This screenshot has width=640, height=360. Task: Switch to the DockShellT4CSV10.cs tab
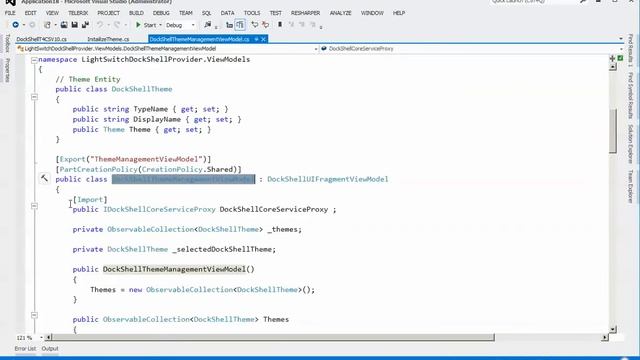41,39
